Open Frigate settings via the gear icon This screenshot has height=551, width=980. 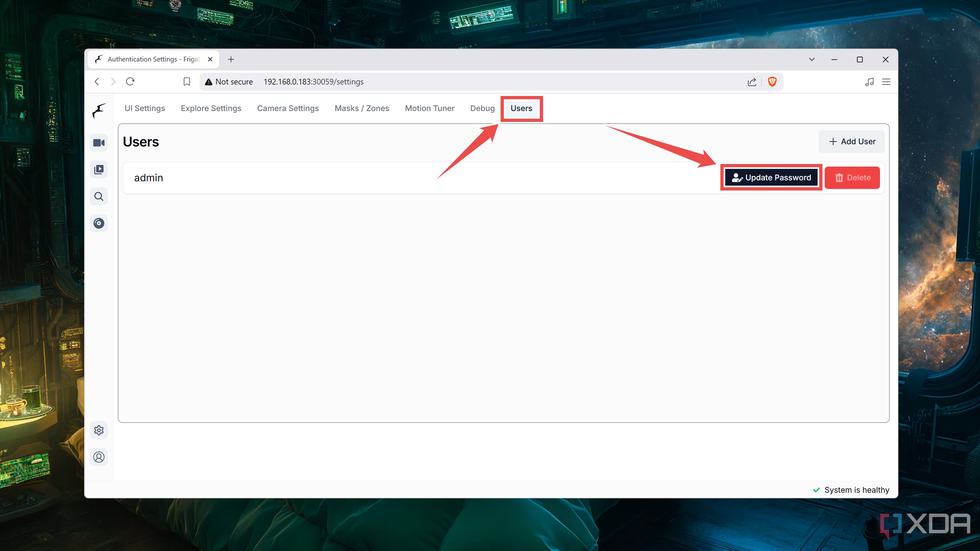coord(99,430)
